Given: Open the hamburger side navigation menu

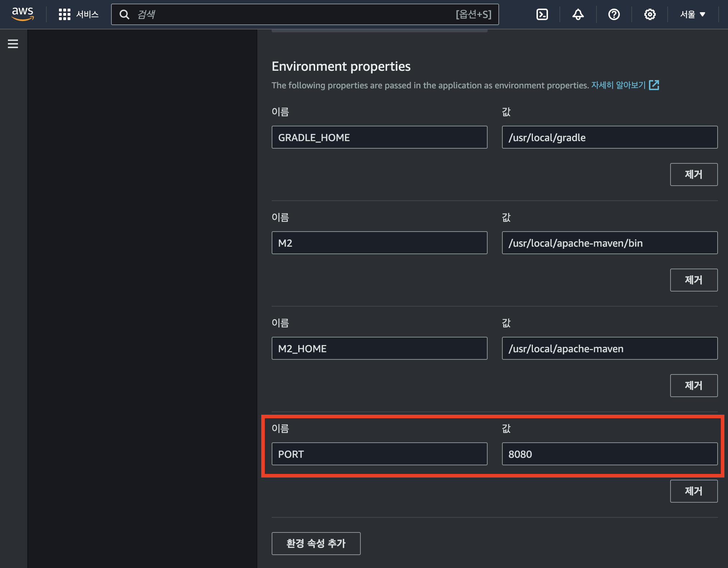Looking at the screenshot, I should click(13, 44).
